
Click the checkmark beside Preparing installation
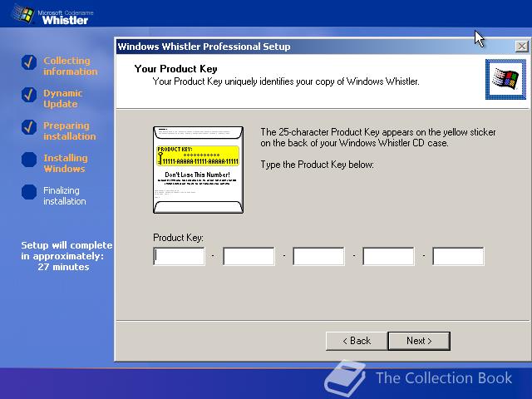point(29,127)
